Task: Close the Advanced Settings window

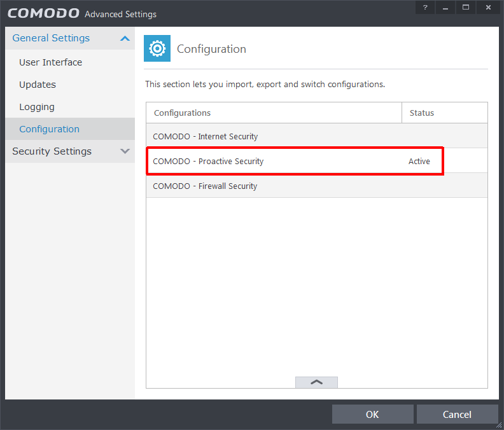Action: pos(488,8)
